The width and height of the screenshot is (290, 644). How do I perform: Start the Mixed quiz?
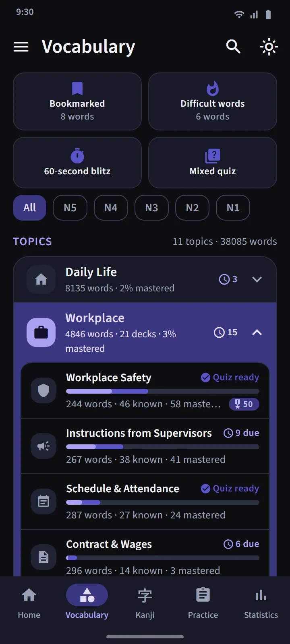click(213, 163)
